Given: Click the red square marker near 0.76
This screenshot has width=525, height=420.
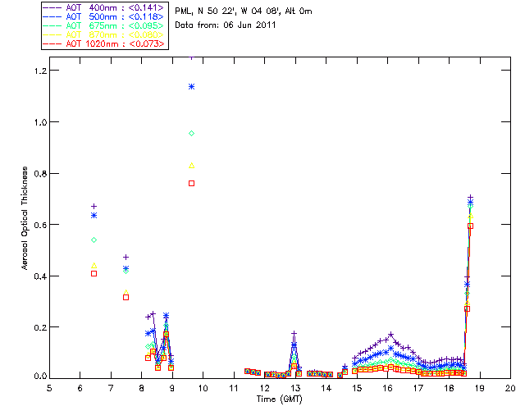Looking at the screenshot, I should 191,183.
